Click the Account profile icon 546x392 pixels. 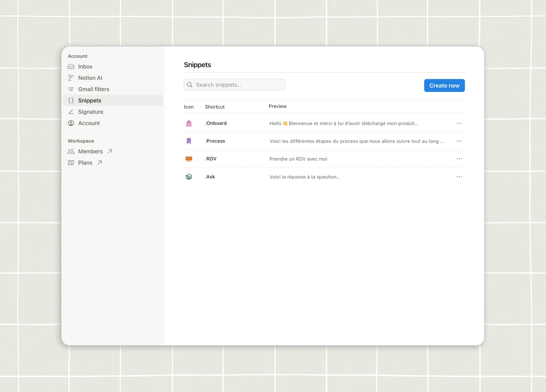[71, 123]
